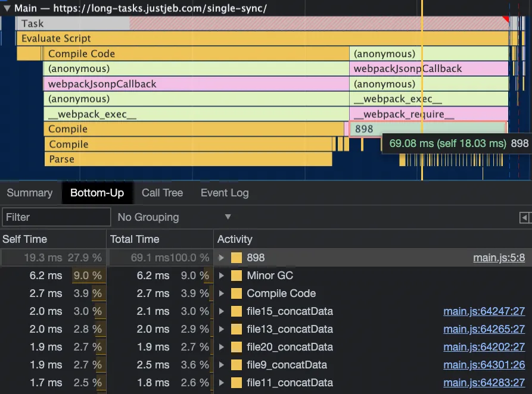Open main.js:5:8 source link
The height and width of the screenshot is (394, 532).
tap(499, 258)
